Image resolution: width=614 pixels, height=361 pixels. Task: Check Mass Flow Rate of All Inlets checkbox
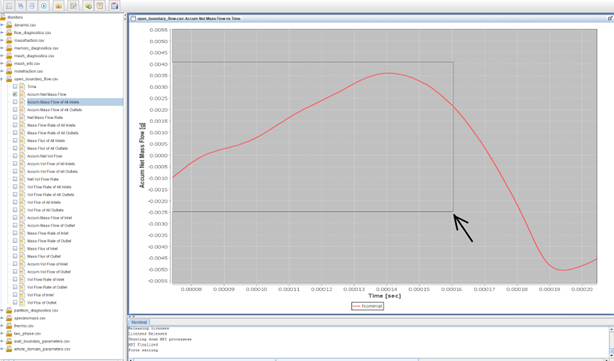pos(15,125)
